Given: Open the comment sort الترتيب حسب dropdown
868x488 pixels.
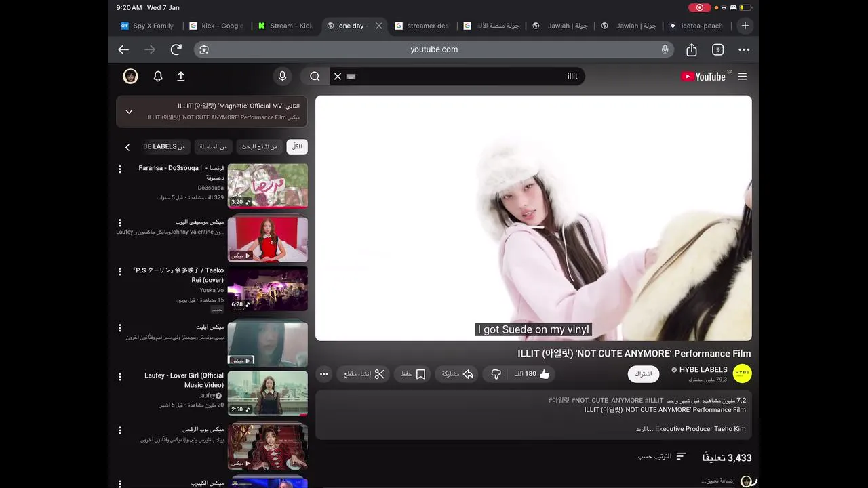Looking at the screenshot, I should click(x=663, y=457).
